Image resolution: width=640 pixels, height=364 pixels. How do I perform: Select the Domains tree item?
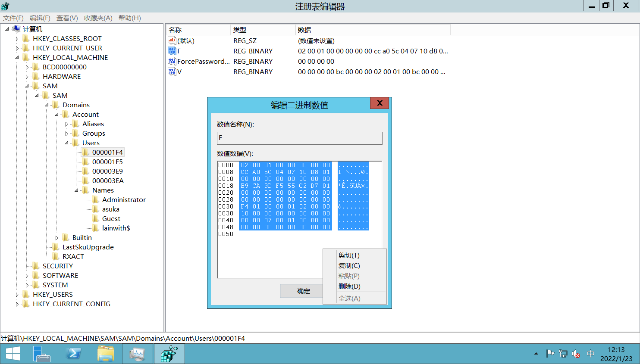point(76,105)
